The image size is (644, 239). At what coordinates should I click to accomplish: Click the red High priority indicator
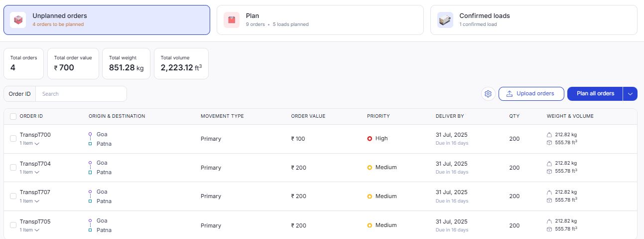coord(370,139)
